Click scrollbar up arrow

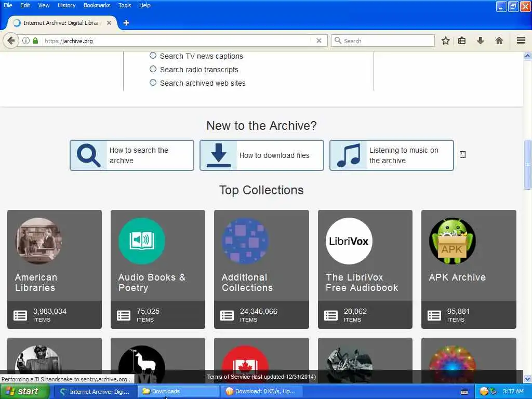(x=527, y=56)
